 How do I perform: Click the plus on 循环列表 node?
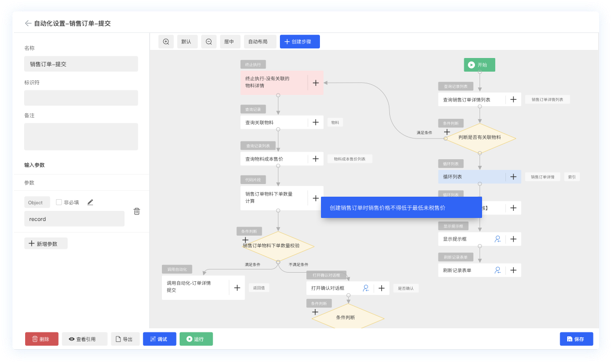tap(513, 177)
